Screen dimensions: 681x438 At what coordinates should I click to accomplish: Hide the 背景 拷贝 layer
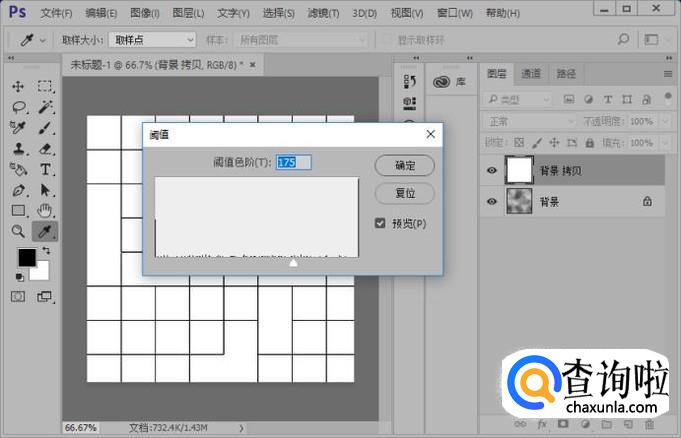tap(492, 170)
